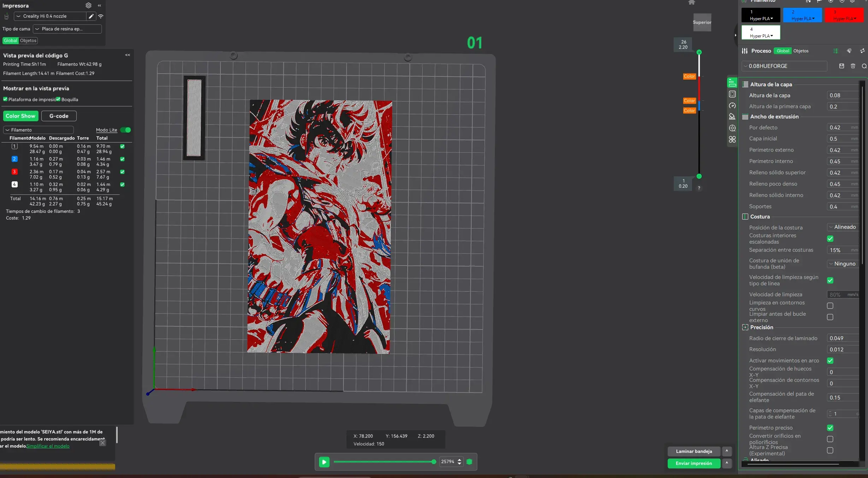
Task: Hide filament 1 in the preview table
Action: [x=122, y=146]
